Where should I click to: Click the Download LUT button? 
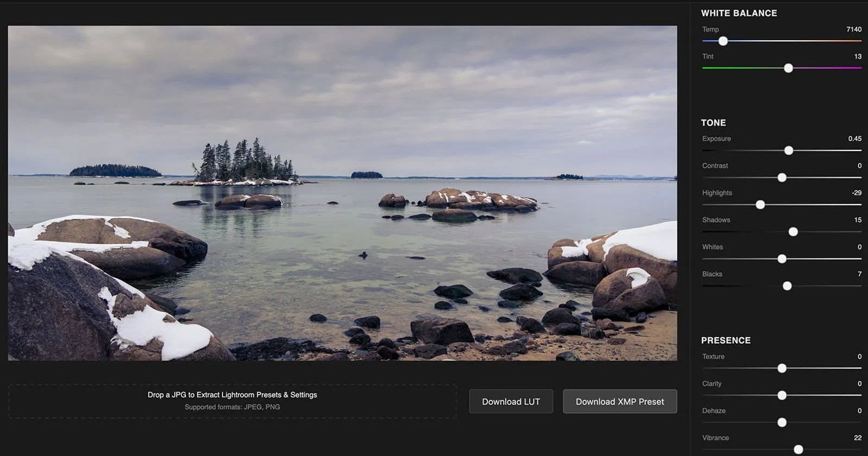point(511,402)
